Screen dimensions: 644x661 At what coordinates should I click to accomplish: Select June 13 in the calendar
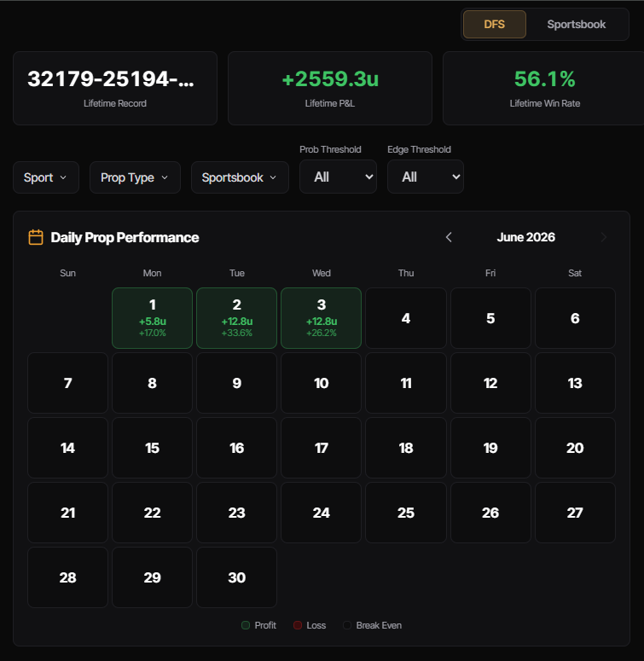(575, 383)
